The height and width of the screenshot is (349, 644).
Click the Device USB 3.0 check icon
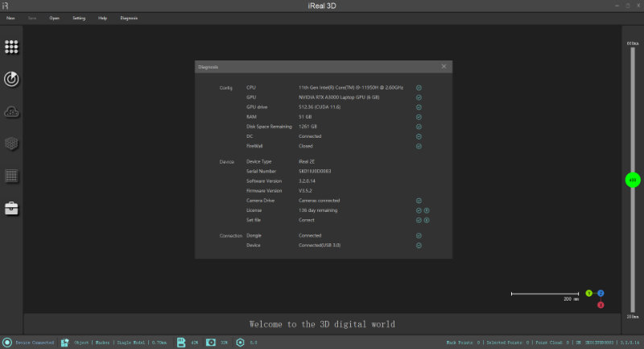coord(419,245)
